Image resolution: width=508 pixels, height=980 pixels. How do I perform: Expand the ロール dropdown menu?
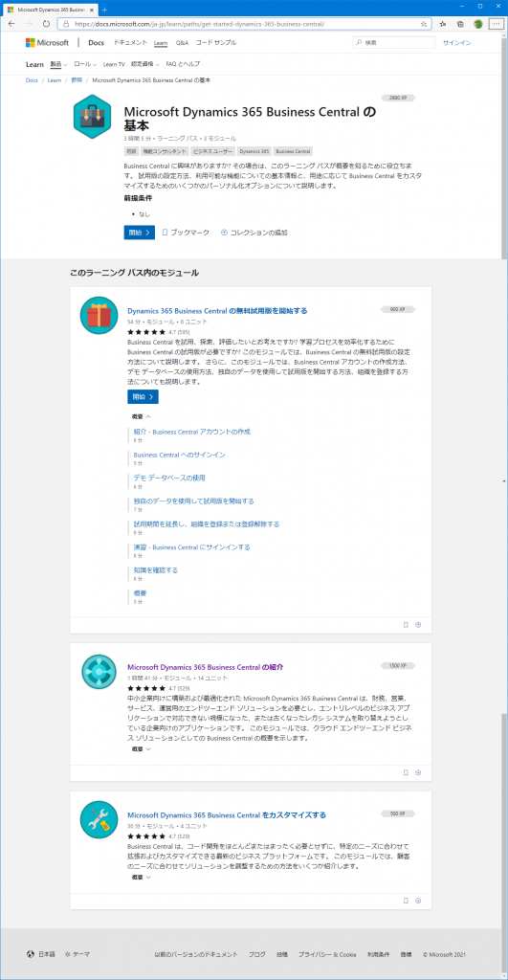(85, 64)
